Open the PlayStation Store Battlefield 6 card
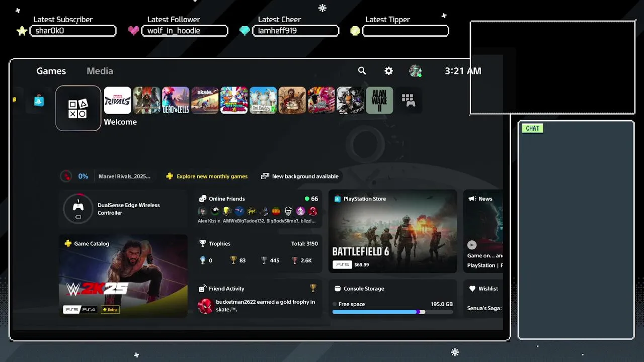Image resolution: width=644 pixels, height=362 pixels. pyautogui.click(x=392, y=231)
